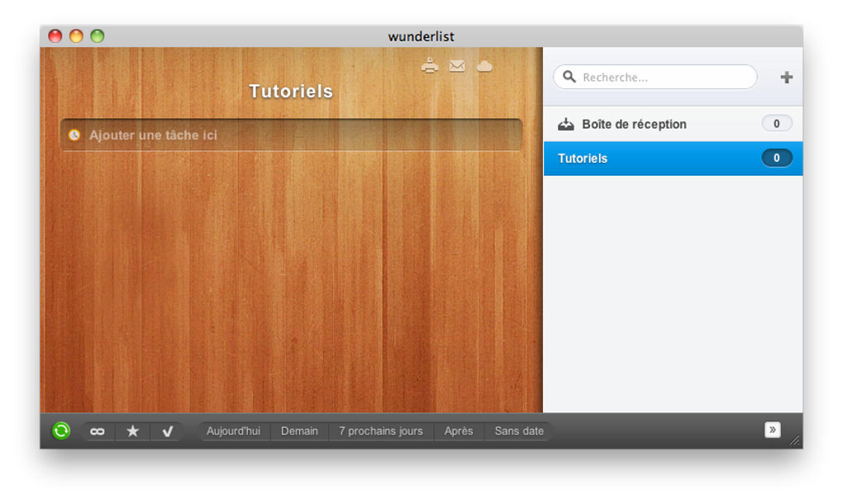Click the clock icon in task field
Image resolution: width=843 pixels, height=504 pixels.
[x=74, y=135]
